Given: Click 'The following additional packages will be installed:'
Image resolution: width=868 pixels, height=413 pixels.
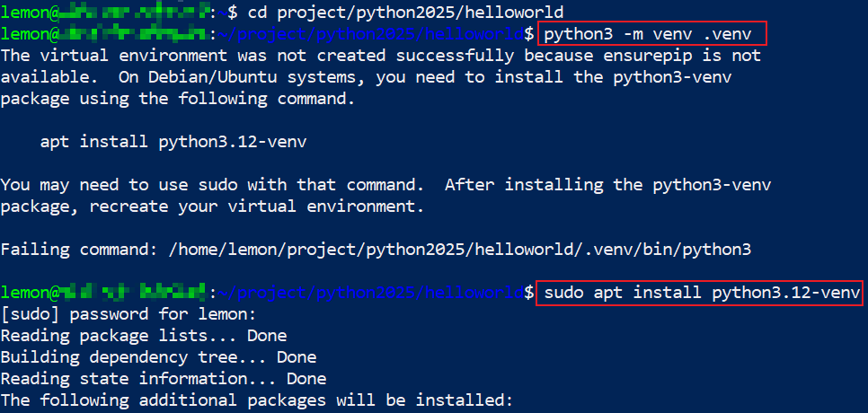Looking at the screenshot, I should click(257, 400).
